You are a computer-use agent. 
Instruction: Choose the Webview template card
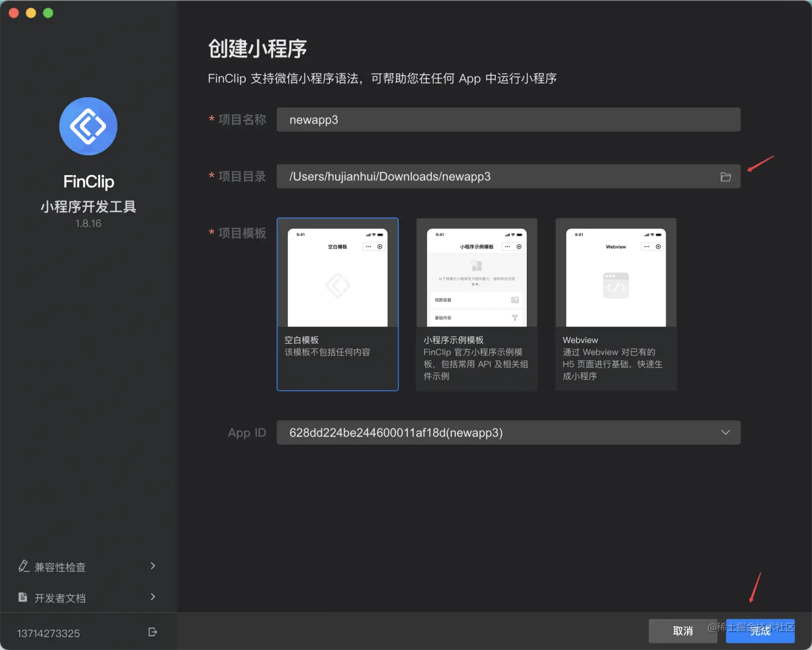616,304
